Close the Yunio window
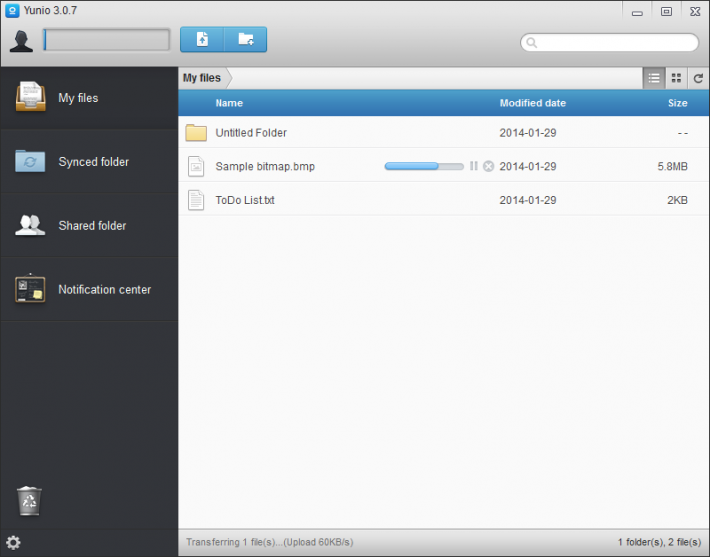The image size is (710, 557). click(x=695, y=12)
